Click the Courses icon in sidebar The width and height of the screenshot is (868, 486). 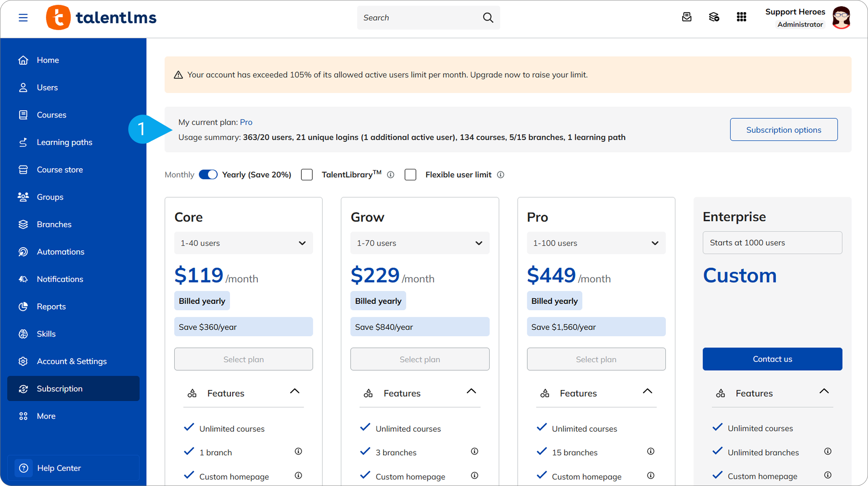click(x=23, y=115)
